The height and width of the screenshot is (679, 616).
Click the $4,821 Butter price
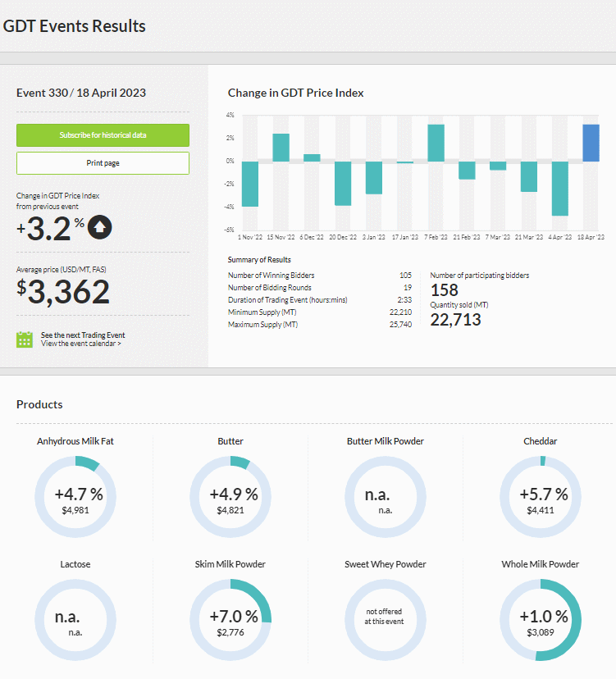(230, 511)
